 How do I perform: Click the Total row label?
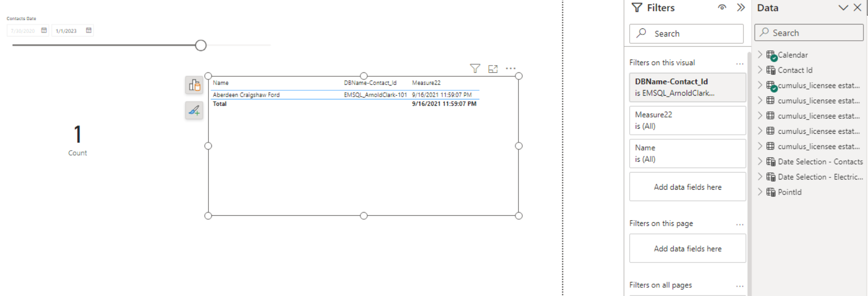pyautogui.click(x=220, y=104)
